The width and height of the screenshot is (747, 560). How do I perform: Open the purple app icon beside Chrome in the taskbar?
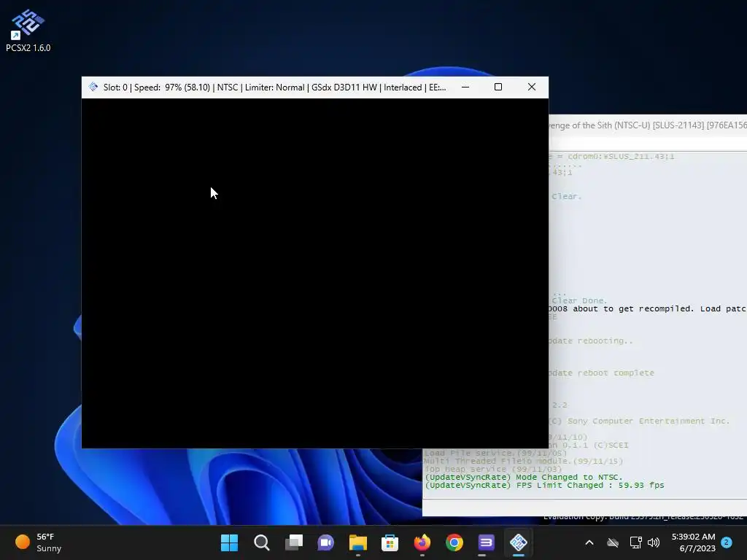pos(487,542)
